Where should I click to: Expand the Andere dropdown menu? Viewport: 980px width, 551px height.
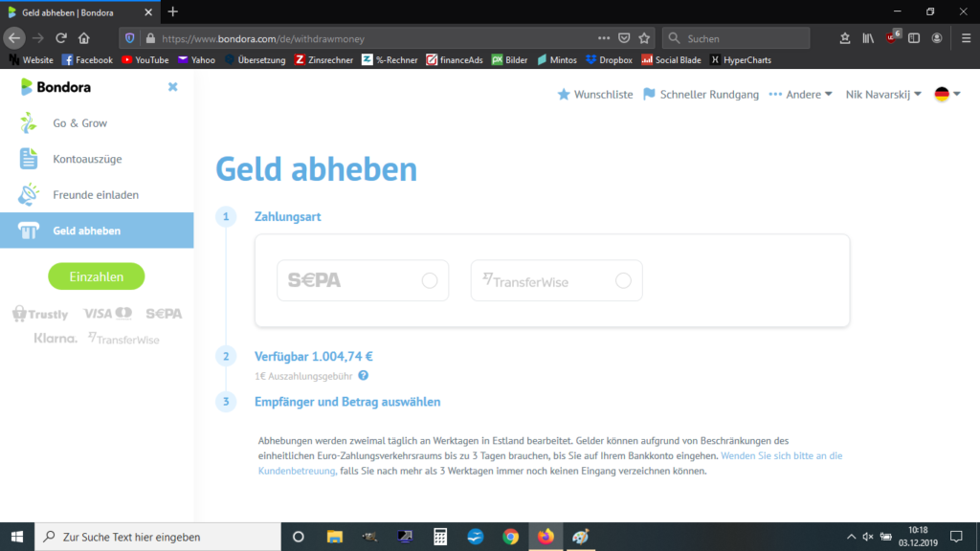coord(801,95)
